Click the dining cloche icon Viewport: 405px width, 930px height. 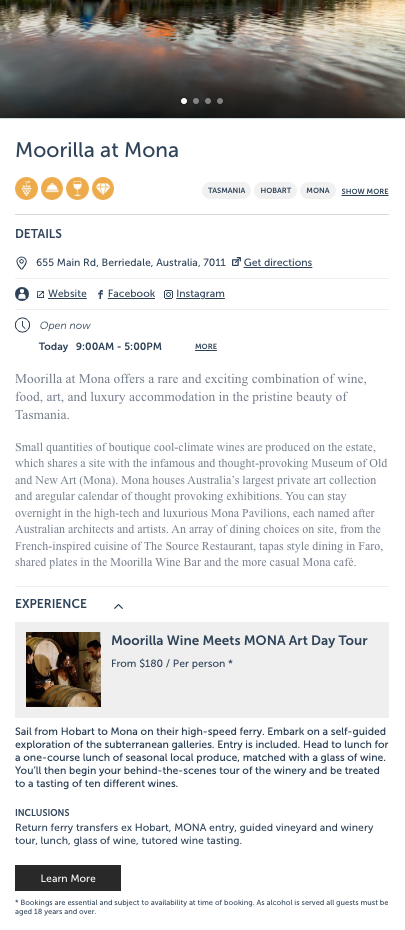tap(52, 189)
